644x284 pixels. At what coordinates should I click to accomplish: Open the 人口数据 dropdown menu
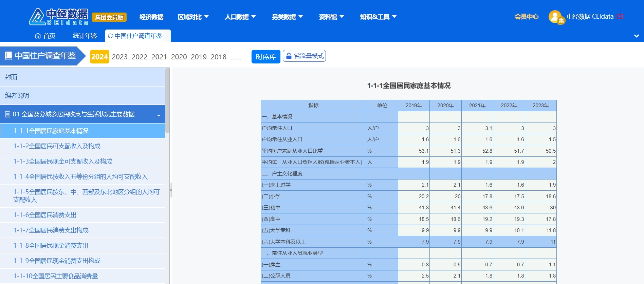pos(240,17)
